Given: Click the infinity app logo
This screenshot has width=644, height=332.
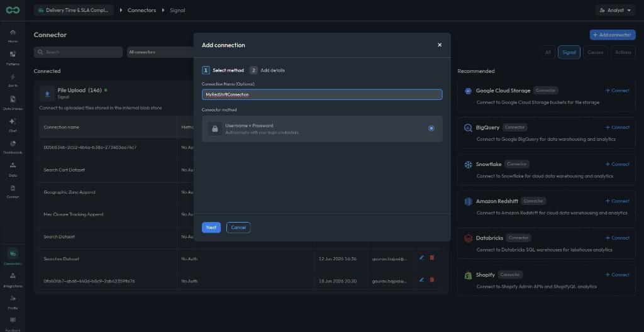Looking at the screenshot, I should coord(13,10).
